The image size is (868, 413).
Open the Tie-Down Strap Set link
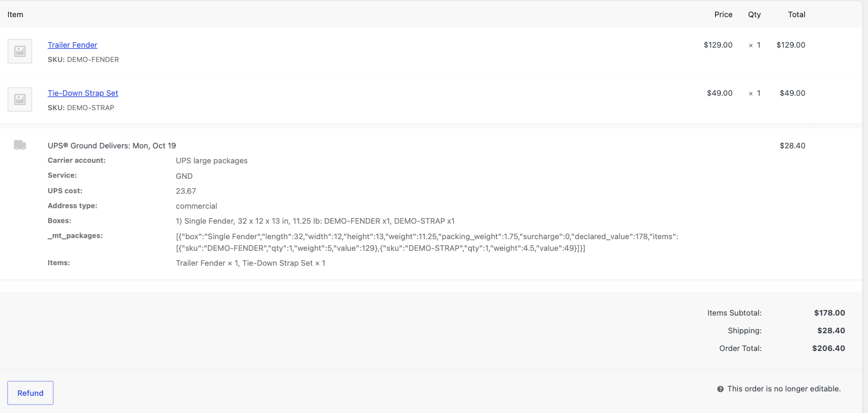[83, 93]
